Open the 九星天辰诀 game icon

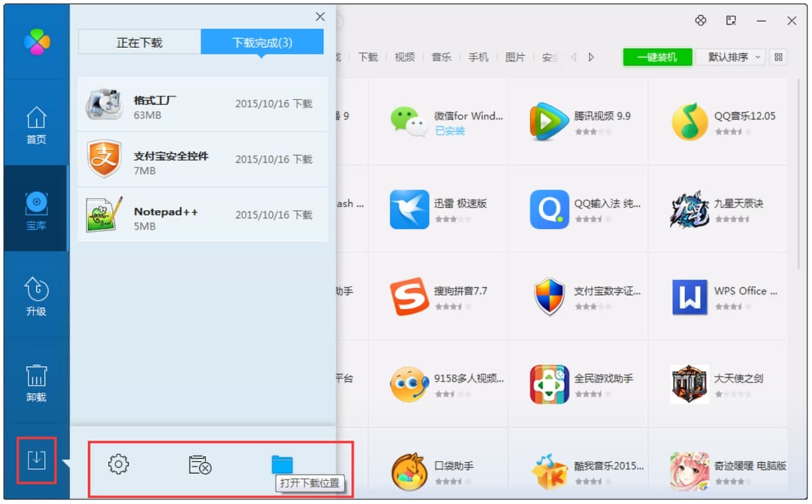pos(690,209)
